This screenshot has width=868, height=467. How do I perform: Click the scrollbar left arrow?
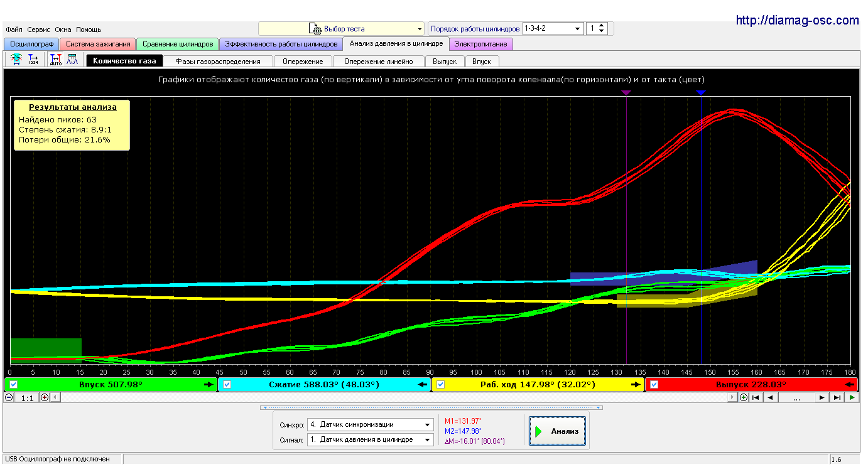click(55, 397)
